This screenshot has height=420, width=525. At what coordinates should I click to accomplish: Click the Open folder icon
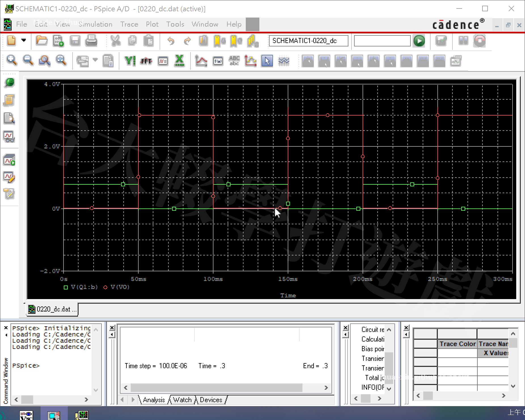[41, 40]
